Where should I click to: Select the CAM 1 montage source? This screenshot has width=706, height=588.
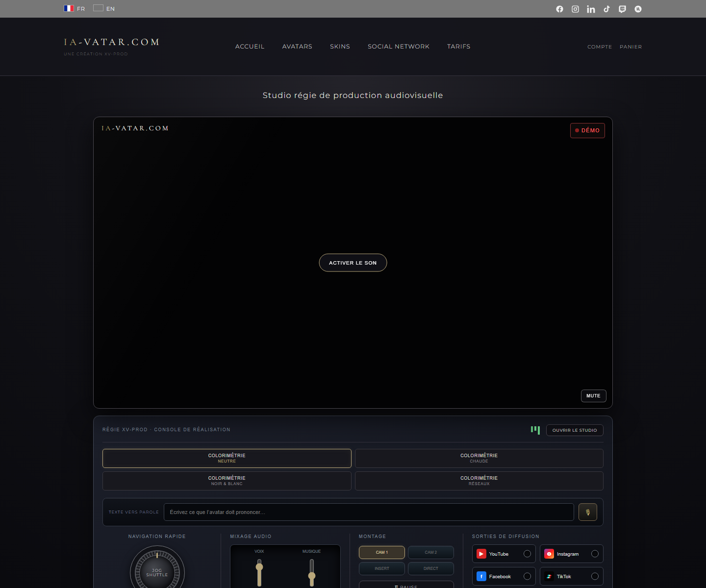(x=382, y=552)
